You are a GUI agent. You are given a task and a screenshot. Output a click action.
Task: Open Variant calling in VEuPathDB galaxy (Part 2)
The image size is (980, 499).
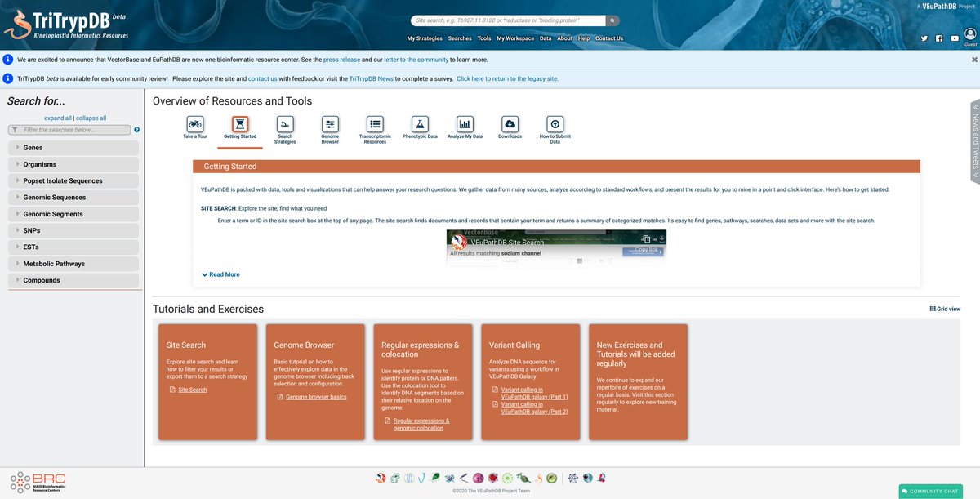(534, 408)
